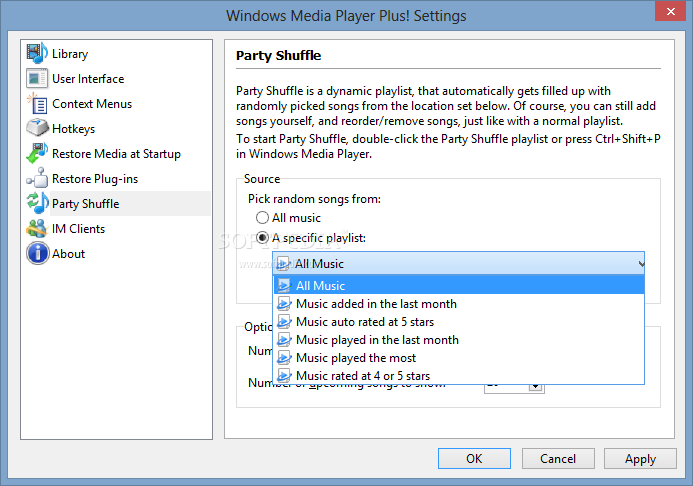Select the All music radio button
Screen dimensions: 693x486
(x=262, y=218)
